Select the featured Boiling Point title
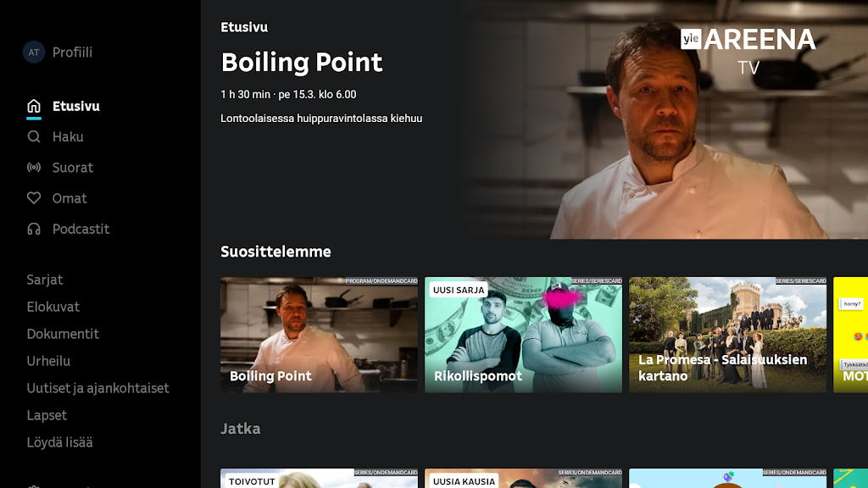 302,63
